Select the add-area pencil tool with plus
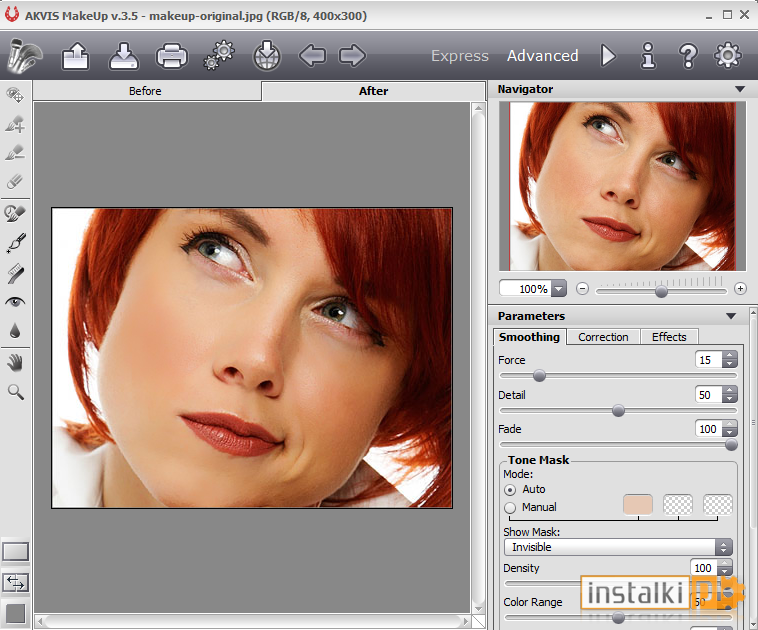The image size is (758, 630). click(x=15, y=124)
